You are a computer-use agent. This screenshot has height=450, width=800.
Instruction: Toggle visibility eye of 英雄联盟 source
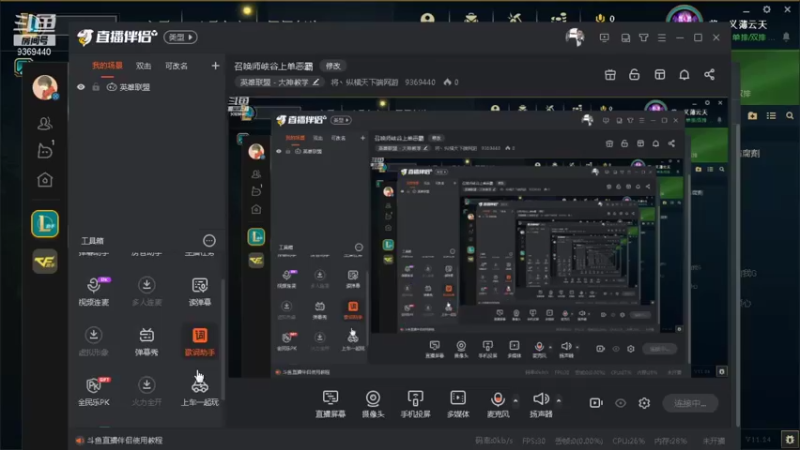(81, 87)
